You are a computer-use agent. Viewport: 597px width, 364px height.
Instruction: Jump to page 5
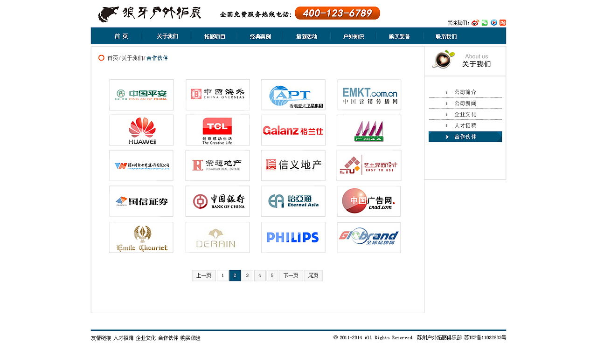tap(272, 275)
